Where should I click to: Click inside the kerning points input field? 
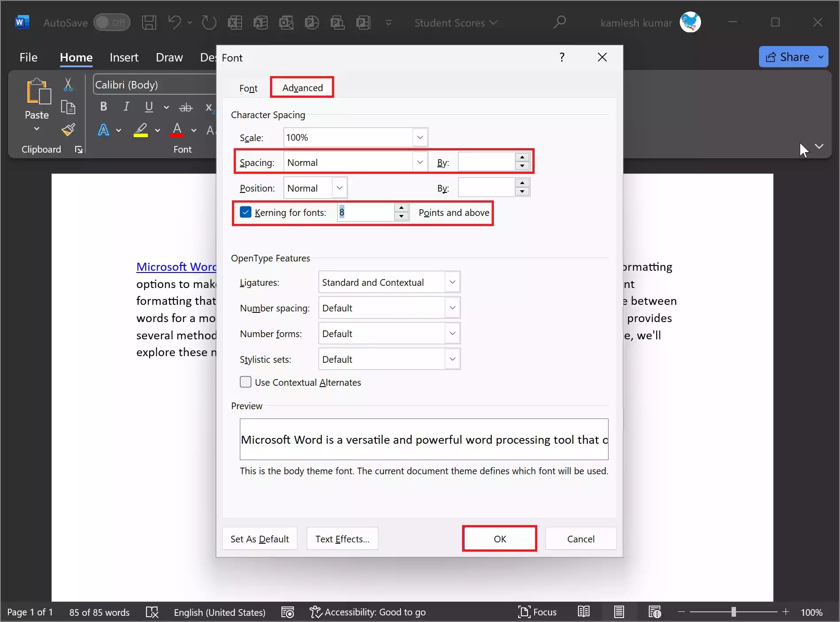click(363, 212)
